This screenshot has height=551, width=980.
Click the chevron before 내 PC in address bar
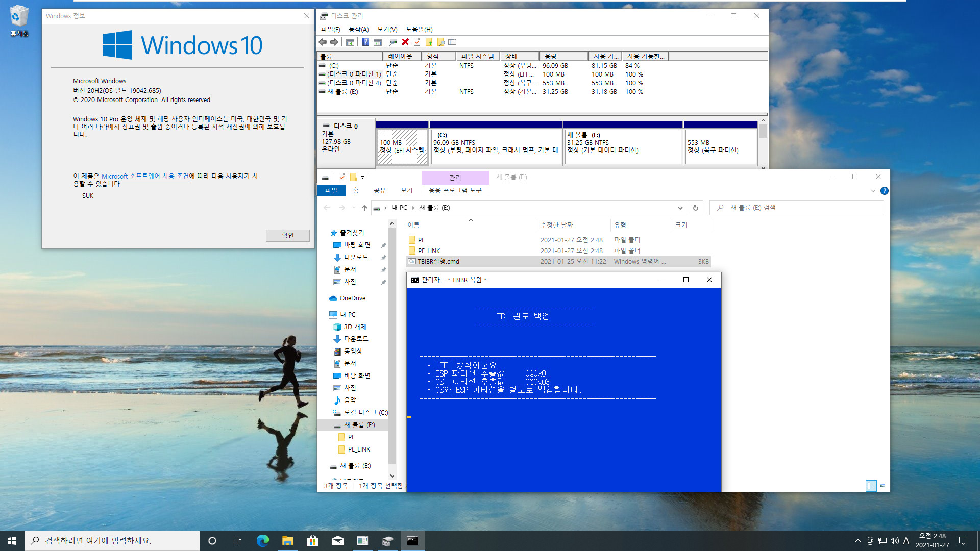pyautogui.click(x=385, y=208)
